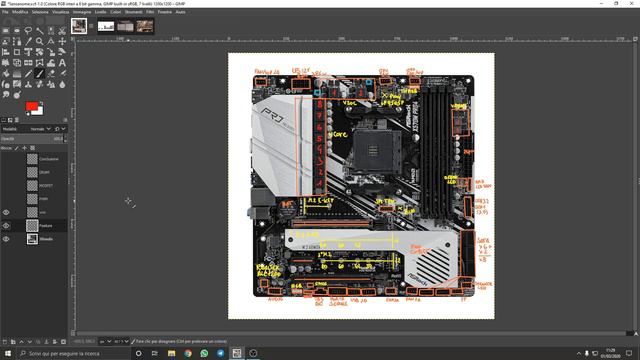Open the Visualizza menu

point(60,12)
